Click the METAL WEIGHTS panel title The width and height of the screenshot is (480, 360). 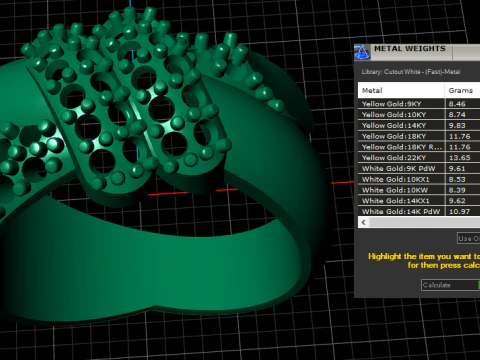[x=410, y=49]
